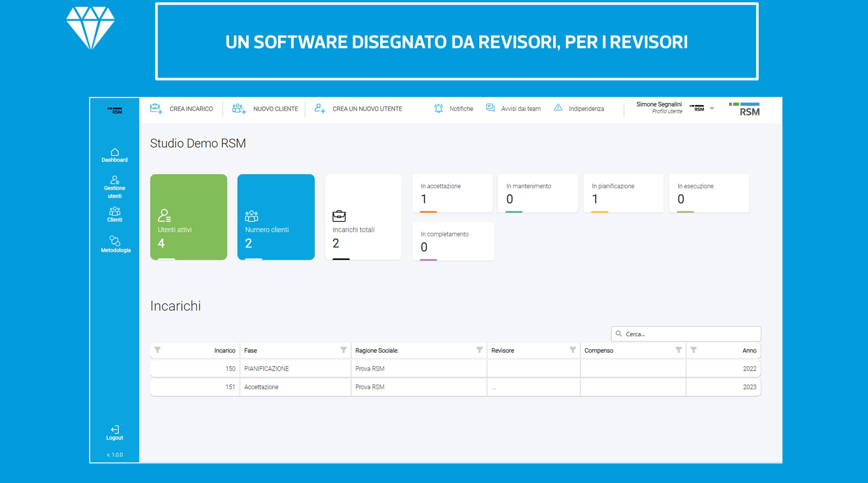Image resolution: width=868 pixels, height=483 pixels.
Task: Open the Revisore column filter
Action: click(x=572, y=350)
